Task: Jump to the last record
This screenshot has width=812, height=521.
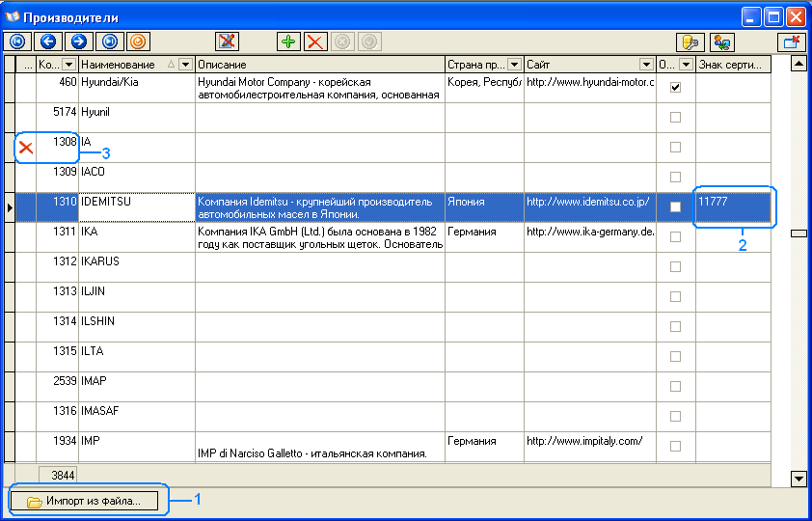Action: click(x=110, y=41)
